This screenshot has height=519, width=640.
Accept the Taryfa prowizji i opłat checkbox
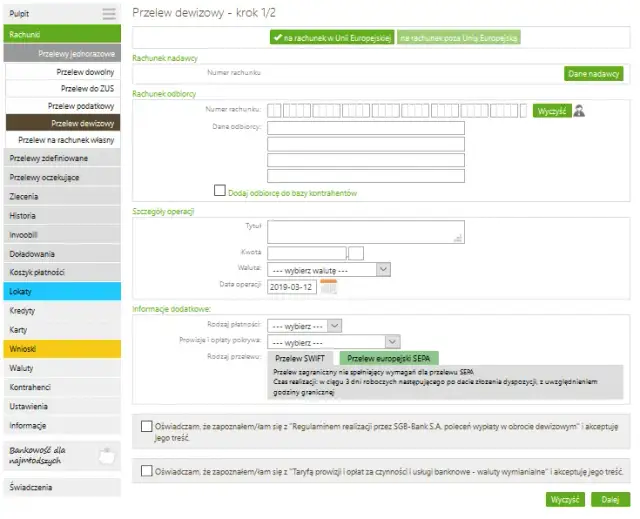(x=147, y=471)
